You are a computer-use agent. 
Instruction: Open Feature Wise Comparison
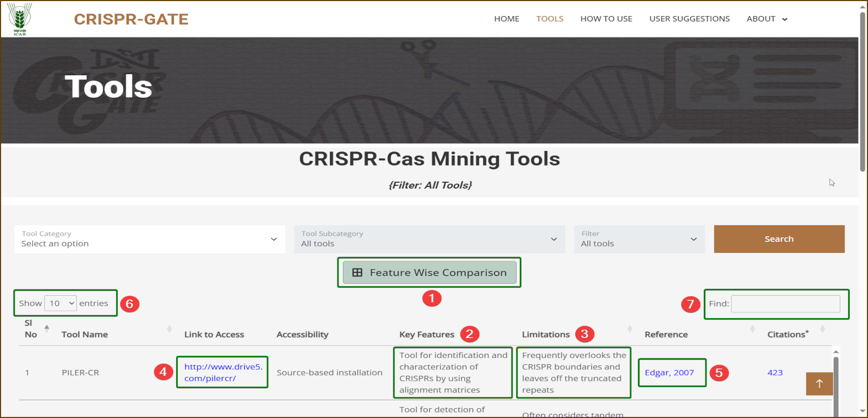pos(429,273)
